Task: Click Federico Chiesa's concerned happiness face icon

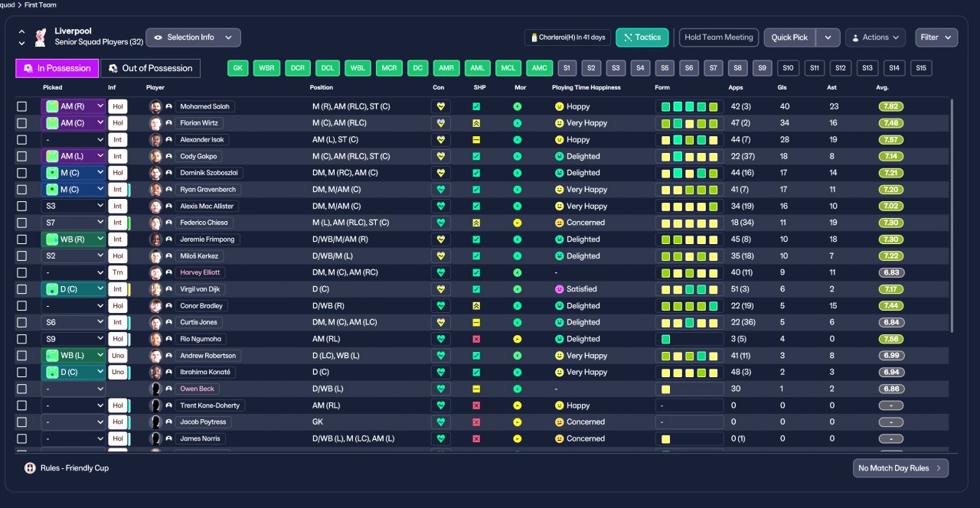Action: coord(559,223)
